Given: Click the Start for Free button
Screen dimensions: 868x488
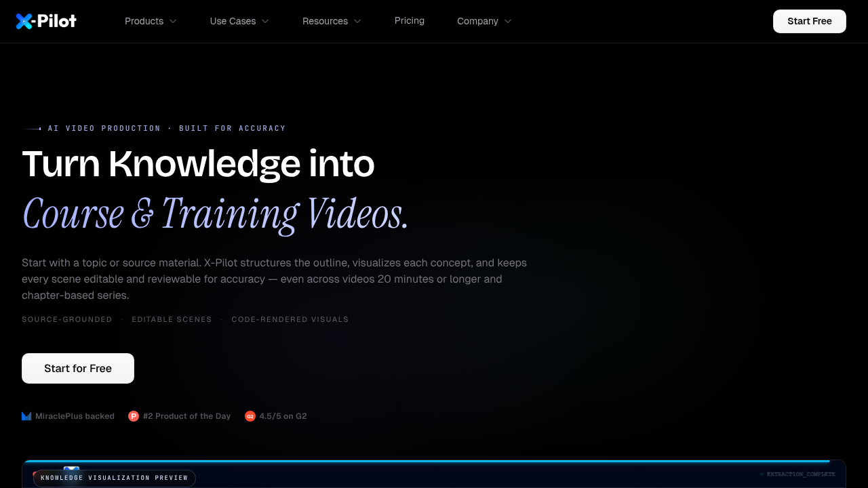Looking at the screenshot, I should [78, 368].
